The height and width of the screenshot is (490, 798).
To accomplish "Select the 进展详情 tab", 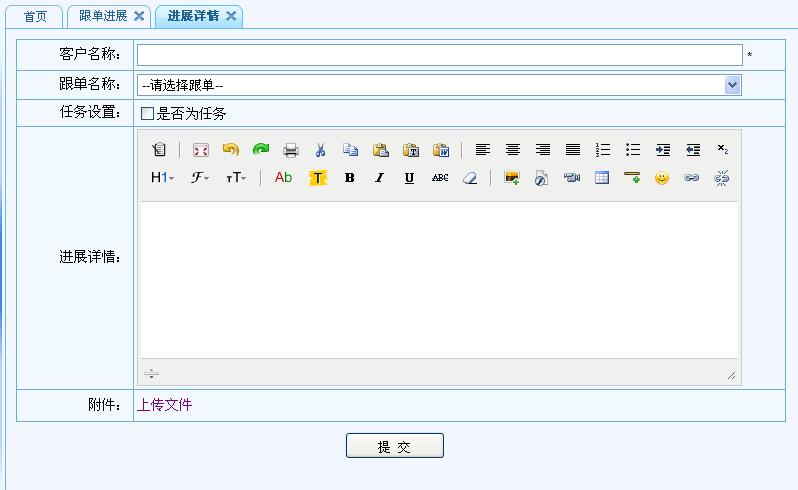I will tap(193, 16).
